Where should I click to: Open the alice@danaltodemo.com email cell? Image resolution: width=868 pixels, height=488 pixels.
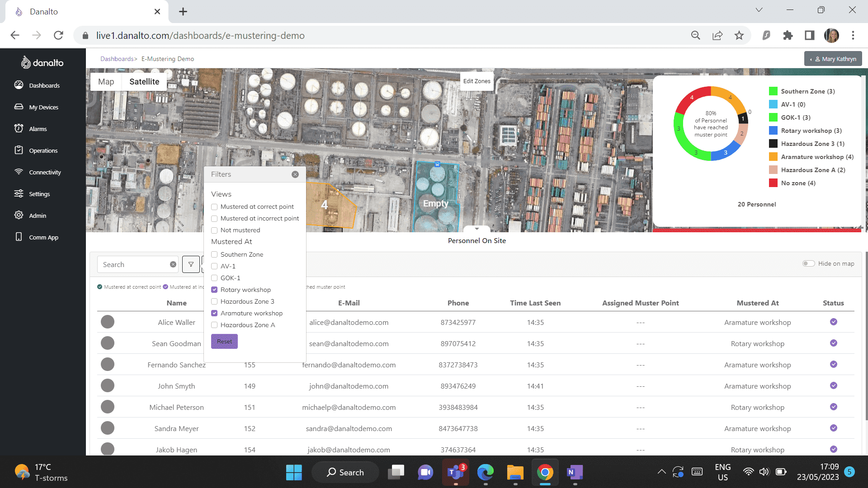pos(349,323)
